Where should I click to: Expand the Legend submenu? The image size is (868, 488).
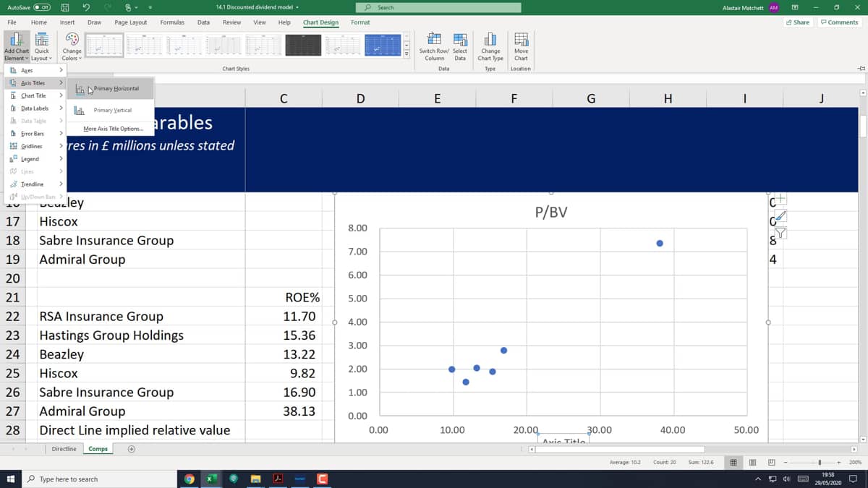pyautogui.click(x=34, y=159)
